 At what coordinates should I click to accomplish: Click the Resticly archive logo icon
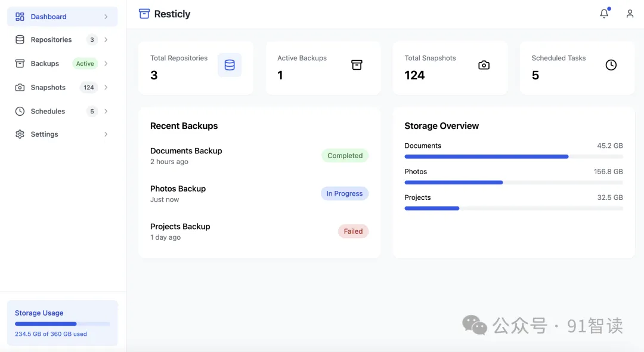tap(144, 14)
